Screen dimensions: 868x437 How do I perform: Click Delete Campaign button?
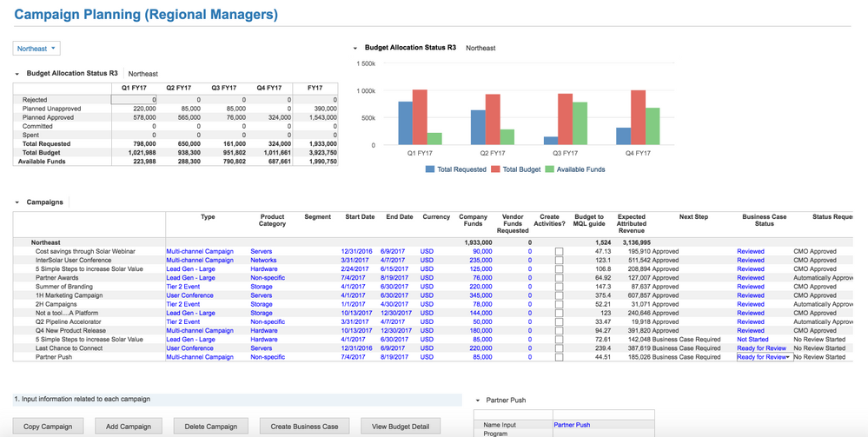[x=210, y=427]
